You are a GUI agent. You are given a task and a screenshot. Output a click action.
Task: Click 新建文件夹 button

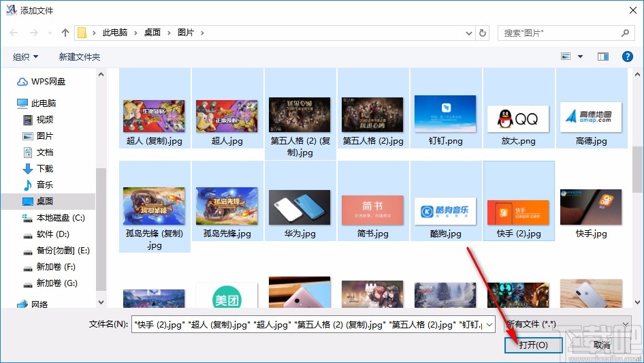[79, 57]
